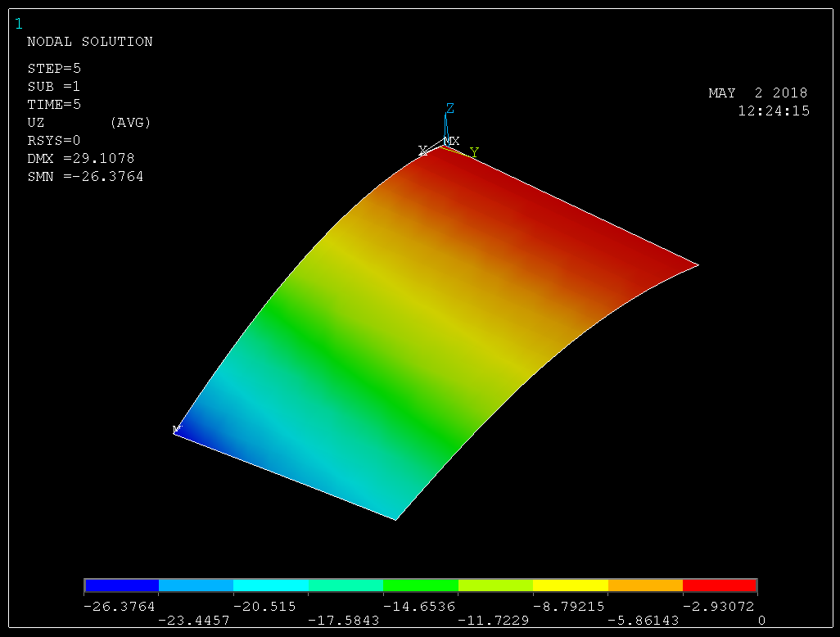Click the SMN =-26.3764 value in the legend text
The height and width of the screenshot is (637, 840).
pos(85,177)
